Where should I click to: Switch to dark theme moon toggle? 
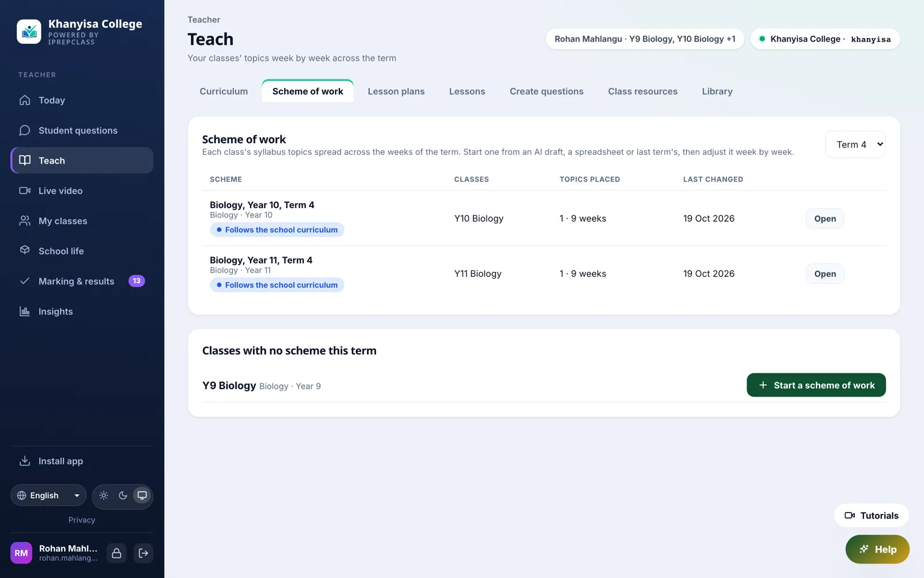click(123, 495)
